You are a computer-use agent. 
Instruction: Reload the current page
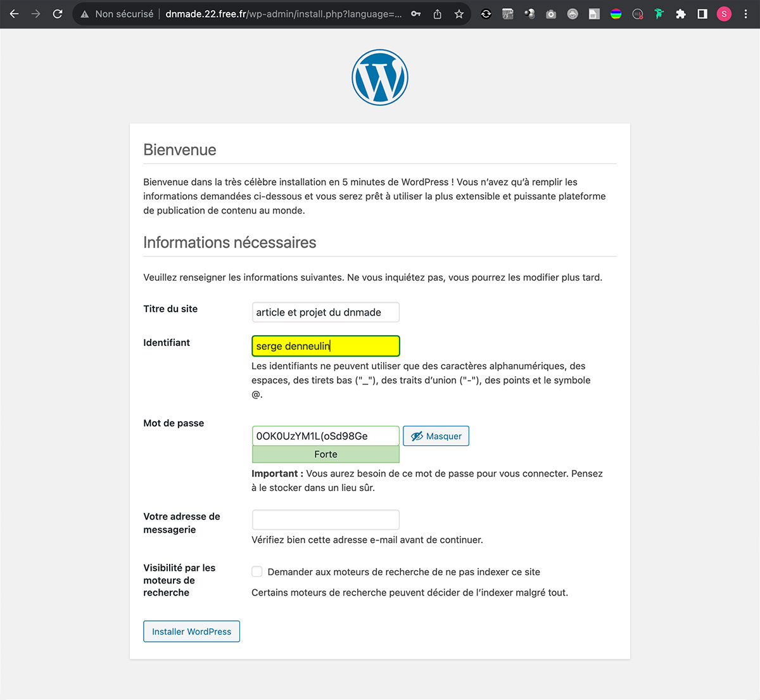(x=58, y=14)
